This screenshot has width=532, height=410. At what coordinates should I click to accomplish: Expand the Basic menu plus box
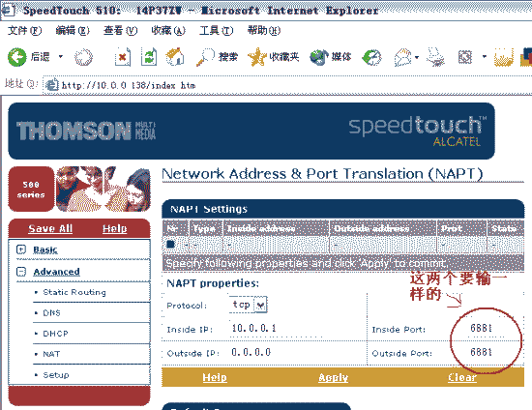point(21,249)
